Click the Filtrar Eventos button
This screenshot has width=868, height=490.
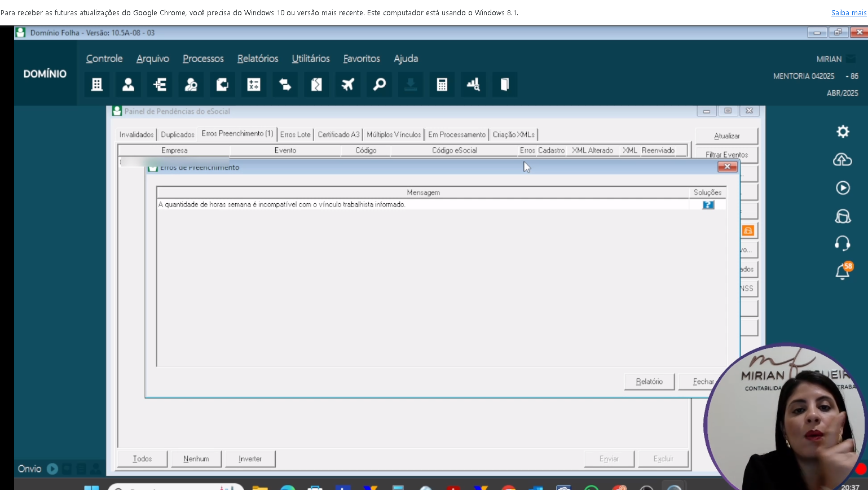(x=727, y=155)
